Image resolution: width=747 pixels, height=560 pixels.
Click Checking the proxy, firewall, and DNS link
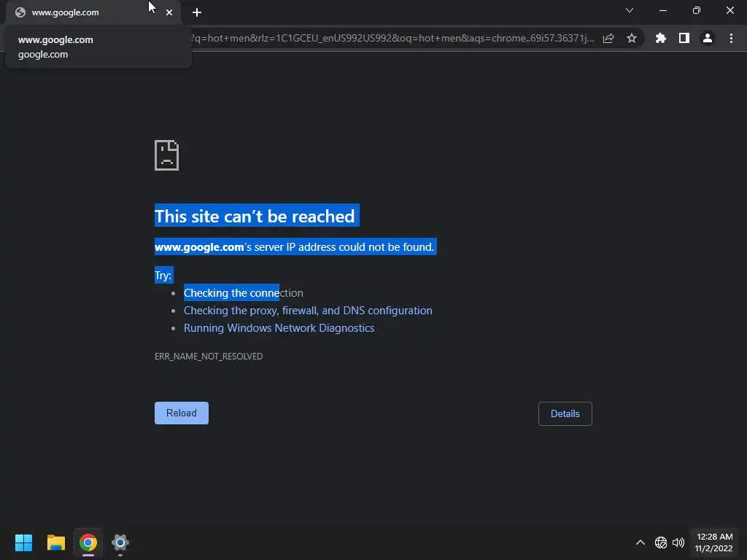click(308, 311)
